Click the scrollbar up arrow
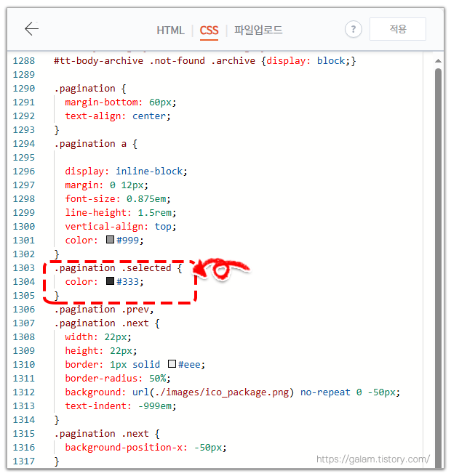Viewport: 451px width, 476px height. (x=438, y=61)
